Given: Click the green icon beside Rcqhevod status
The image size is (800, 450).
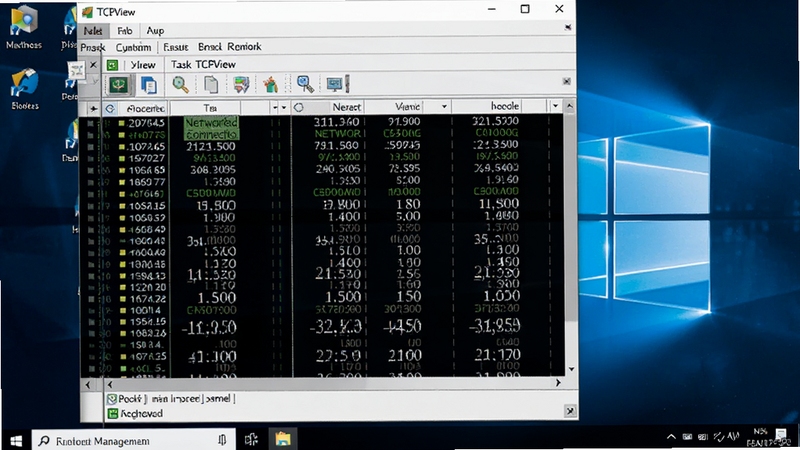Looking at the screenshot, I should click(x=113, y=414).
